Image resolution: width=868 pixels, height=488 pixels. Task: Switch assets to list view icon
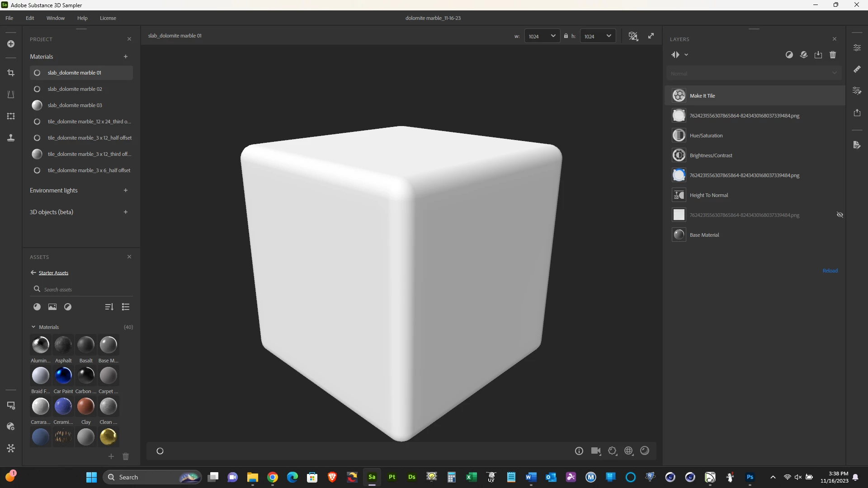(x=126, y=307)
